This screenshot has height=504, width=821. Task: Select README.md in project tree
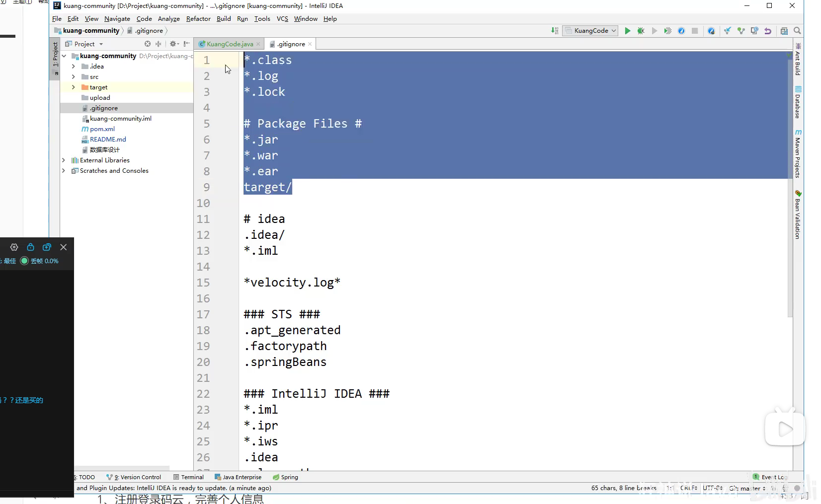(x=108, y=139)
